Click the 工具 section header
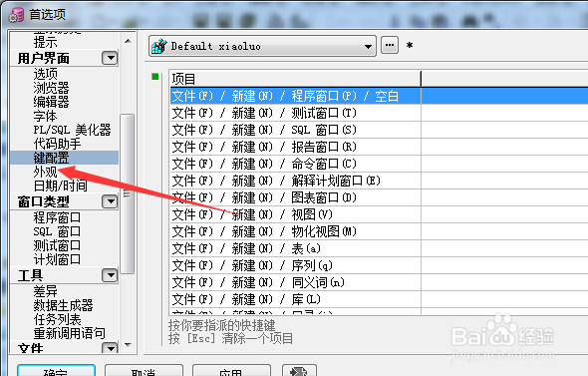Viewport: 588px width, 376px height. pos(30,275)
